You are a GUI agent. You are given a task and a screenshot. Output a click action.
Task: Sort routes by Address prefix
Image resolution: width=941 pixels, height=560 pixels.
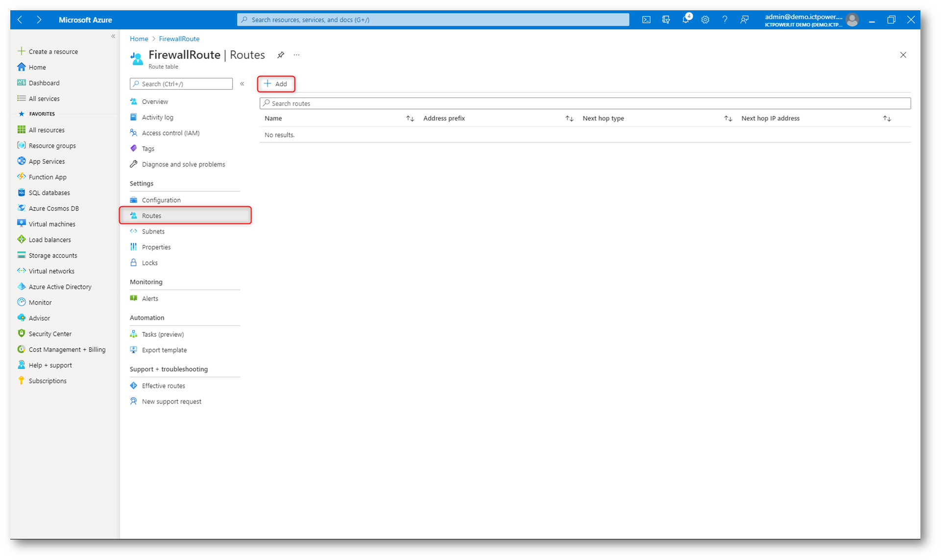click(x=569, y=118)
